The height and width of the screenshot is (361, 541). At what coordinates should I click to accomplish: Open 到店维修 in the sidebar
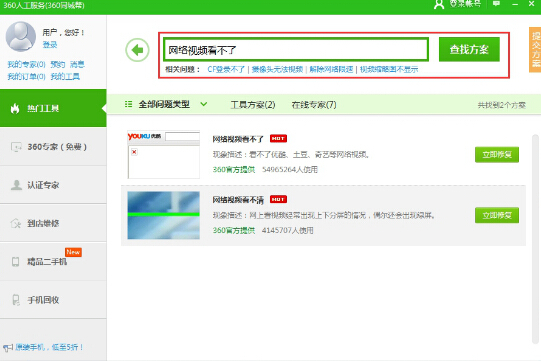[53, 223]
